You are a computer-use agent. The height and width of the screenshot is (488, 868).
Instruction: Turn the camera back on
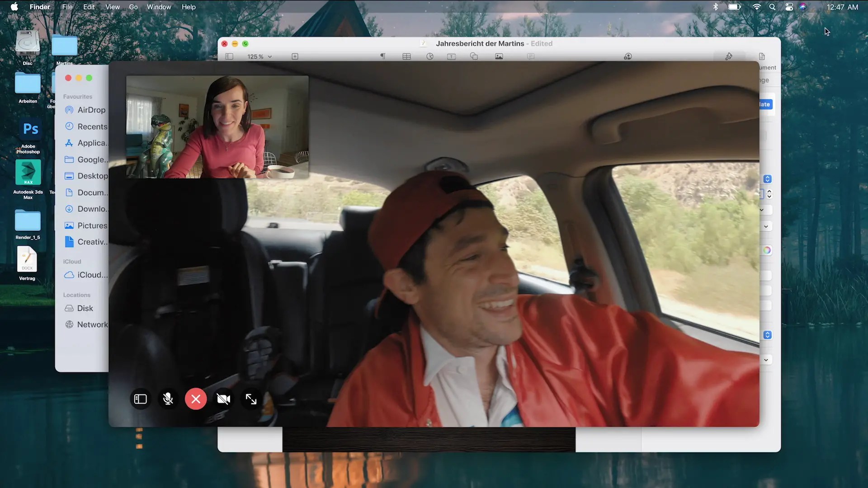(x=223, y=399)
